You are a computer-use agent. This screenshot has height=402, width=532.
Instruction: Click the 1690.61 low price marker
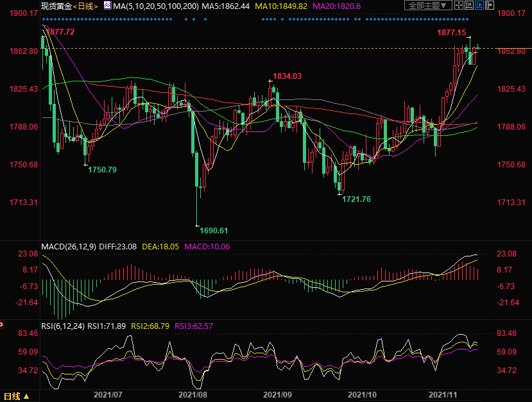(x=214, y=230)
